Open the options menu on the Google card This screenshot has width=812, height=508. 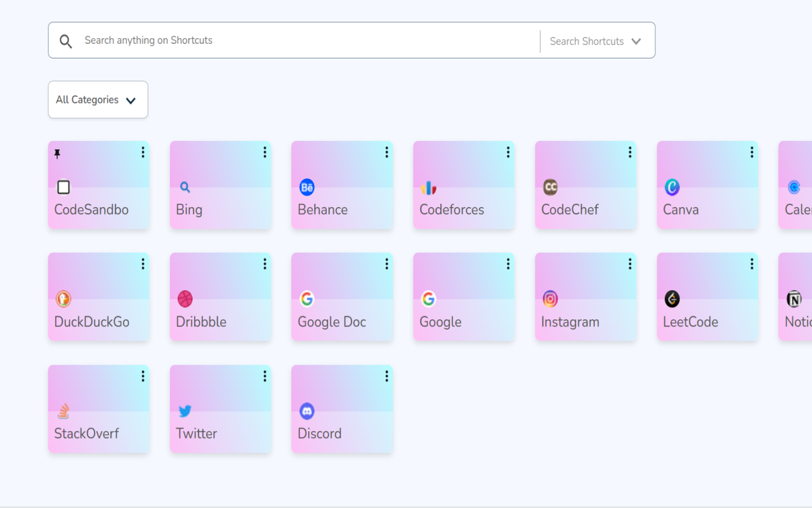pos(507,264)
